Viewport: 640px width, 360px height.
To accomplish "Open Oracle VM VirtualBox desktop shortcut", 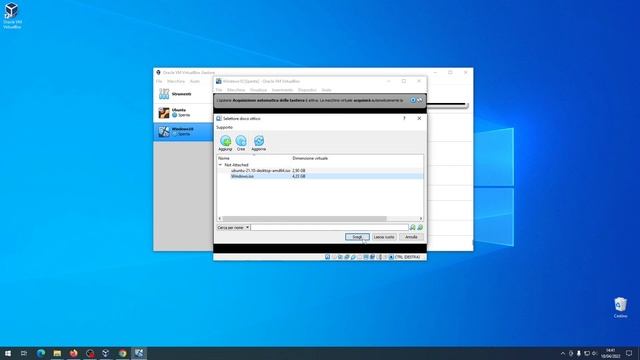I will pyautogui.click(x=12, y=16).
